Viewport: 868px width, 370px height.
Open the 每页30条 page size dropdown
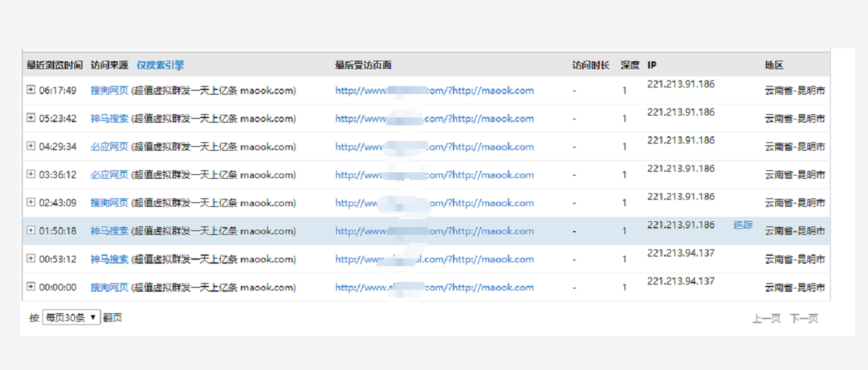coord(71,318)
